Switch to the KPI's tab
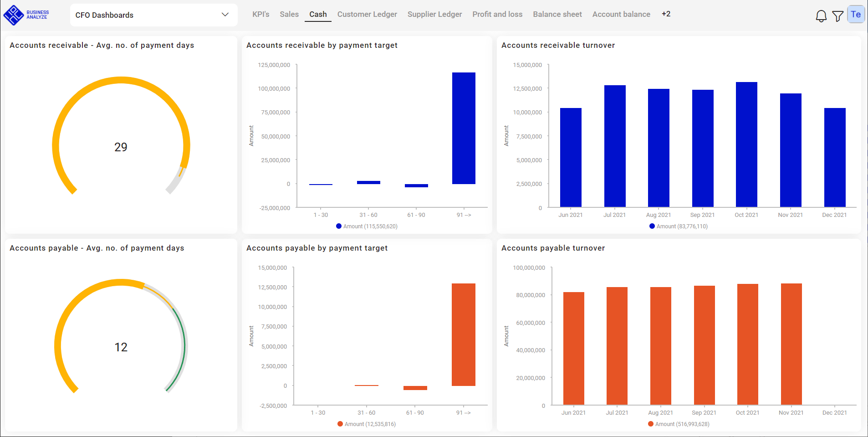The image size is (868, 437). pos(260,14)
